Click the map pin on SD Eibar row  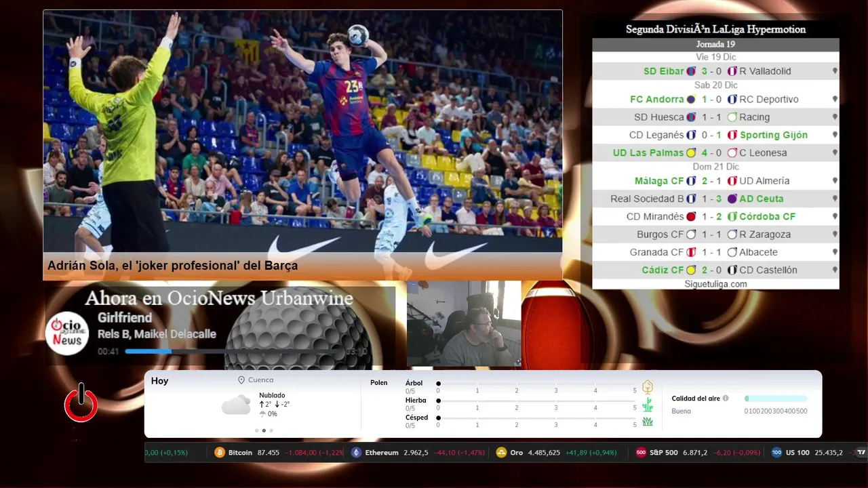tap(835, 71)
